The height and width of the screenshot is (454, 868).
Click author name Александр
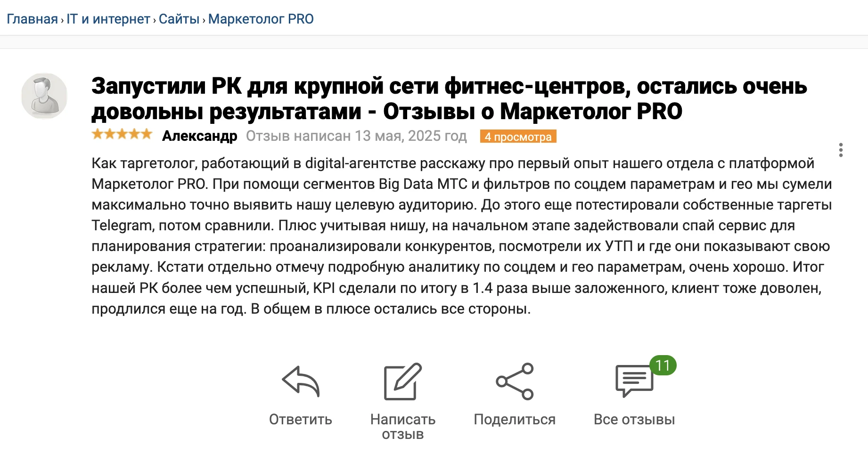pyautogui.click(x=200, y=136)
